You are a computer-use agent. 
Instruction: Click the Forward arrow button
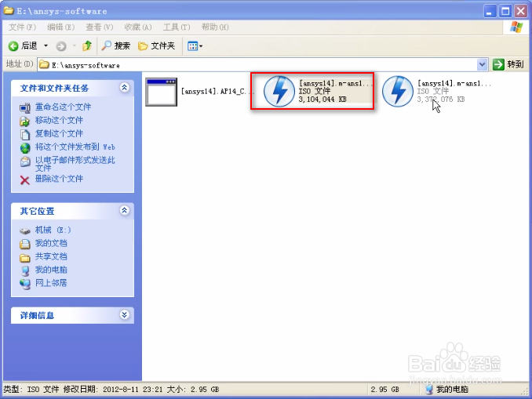coord(61,46)
